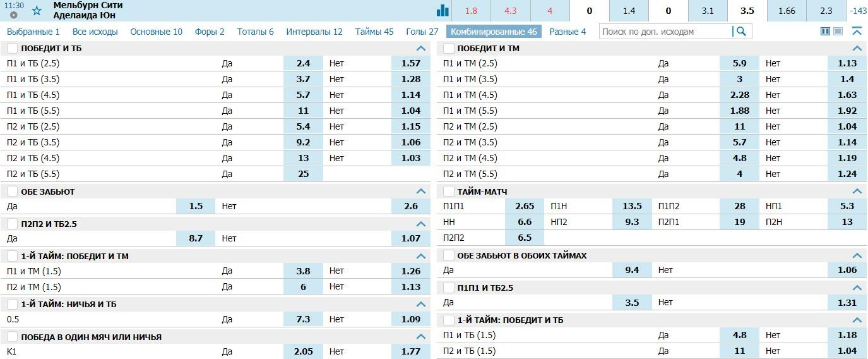Bet 0.5 draw and over Да 7.3
The height and width of the screenshot is (359, 868).
click(x=303, y=319)
